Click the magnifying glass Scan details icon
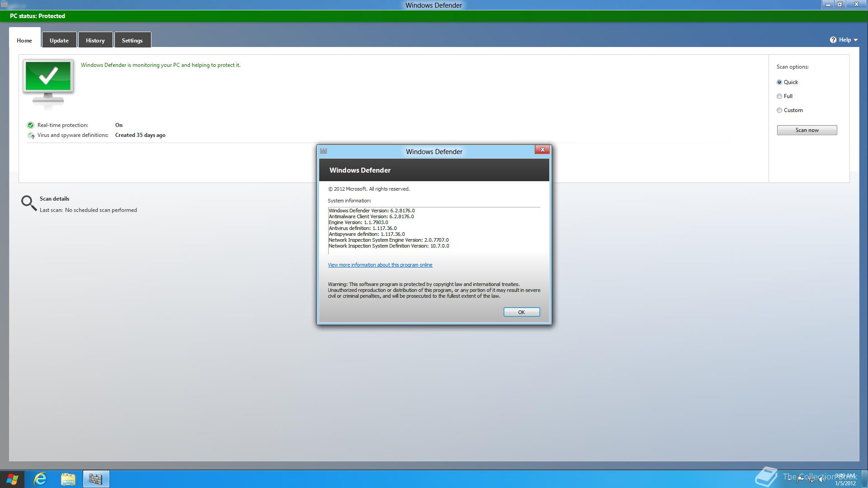The width and height of the screenshot is (868, 488). (x=29, y=203)
